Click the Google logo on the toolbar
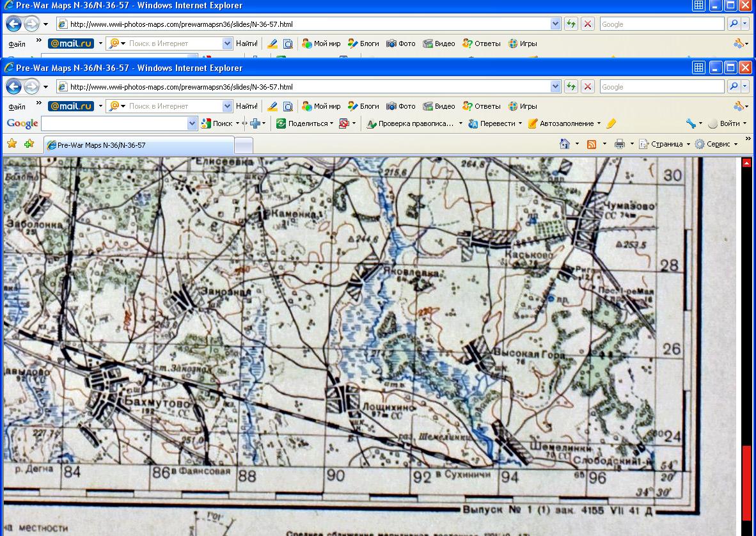756x536 pixels. click(22, 123)
